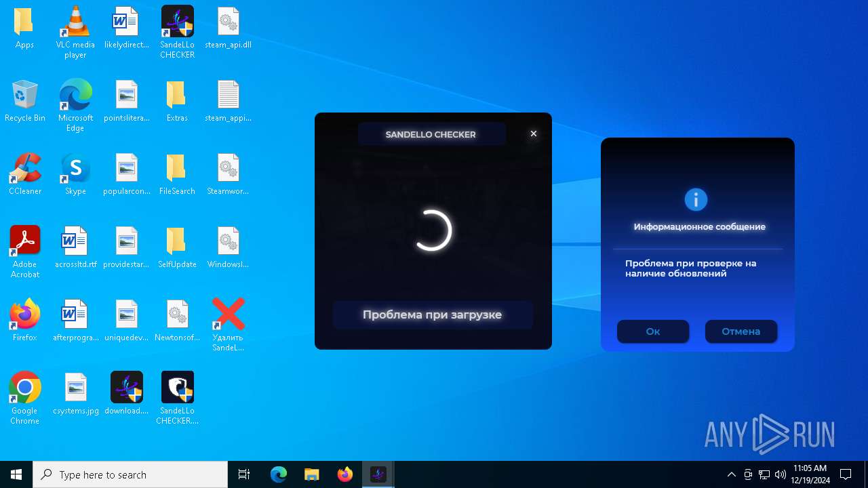Click the Проблема при проверке message text
Viewport: 868px width, 488px height.
690,268
